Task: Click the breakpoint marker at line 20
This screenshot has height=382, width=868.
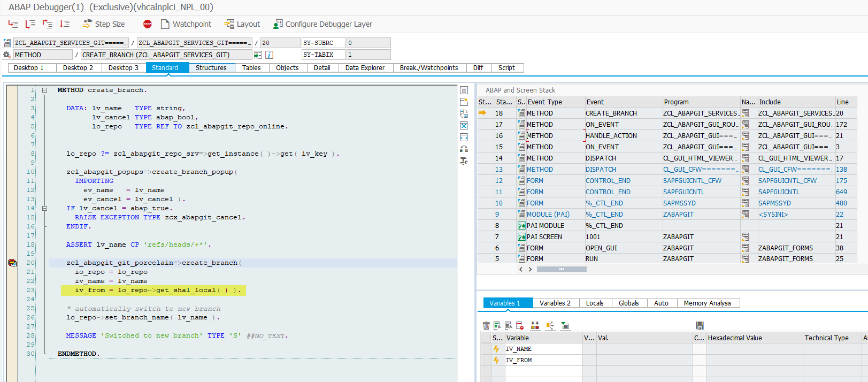Action: [12, 263]
